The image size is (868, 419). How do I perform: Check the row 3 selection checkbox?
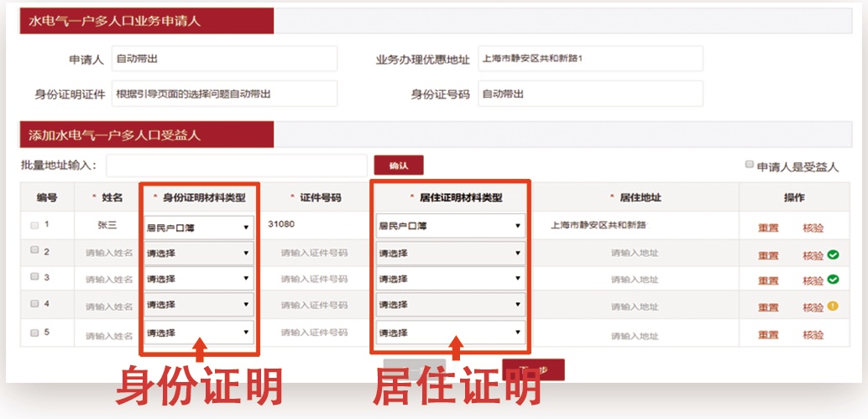(x=34, y=277)
